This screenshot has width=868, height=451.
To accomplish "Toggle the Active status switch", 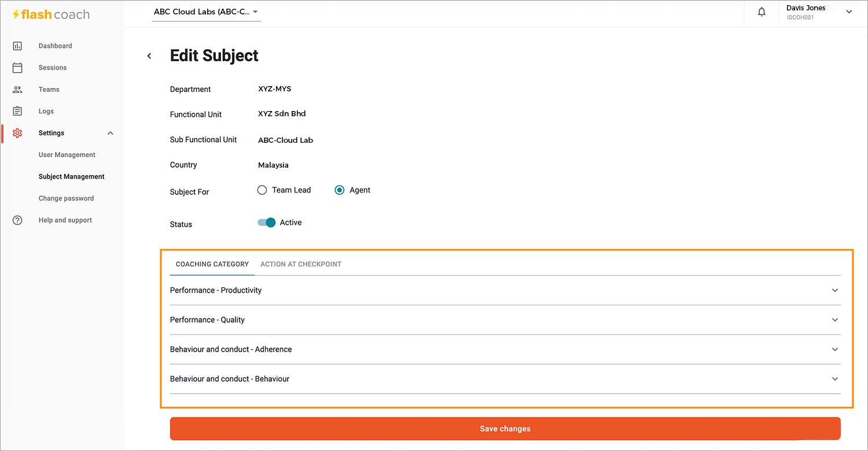I will [x=267, y=223].
